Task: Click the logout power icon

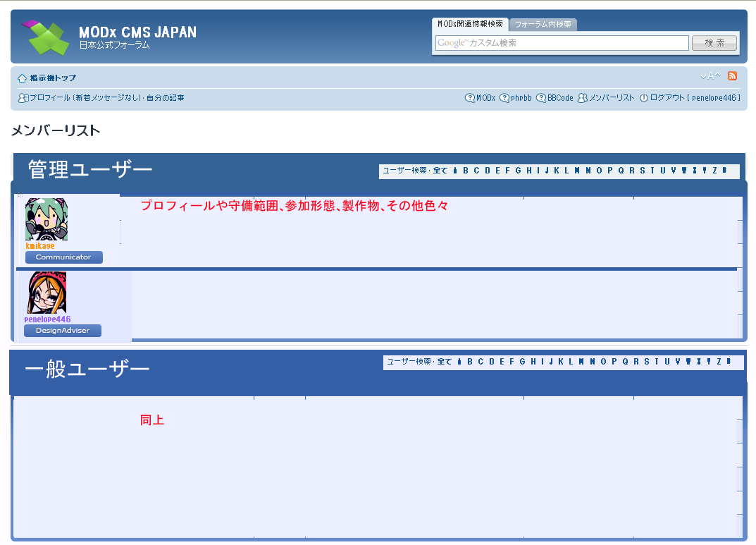Action: [643, 98]
